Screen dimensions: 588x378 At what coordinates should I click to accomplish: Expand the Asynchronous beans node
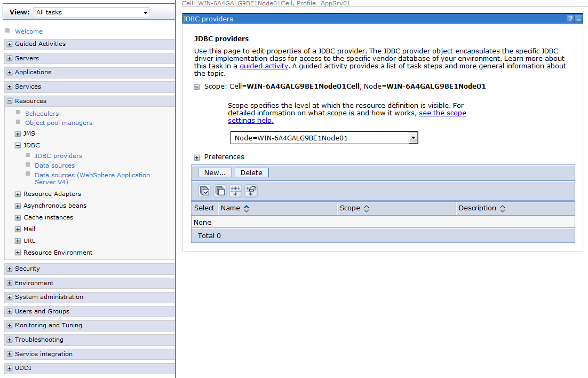(x=18, y=206)
